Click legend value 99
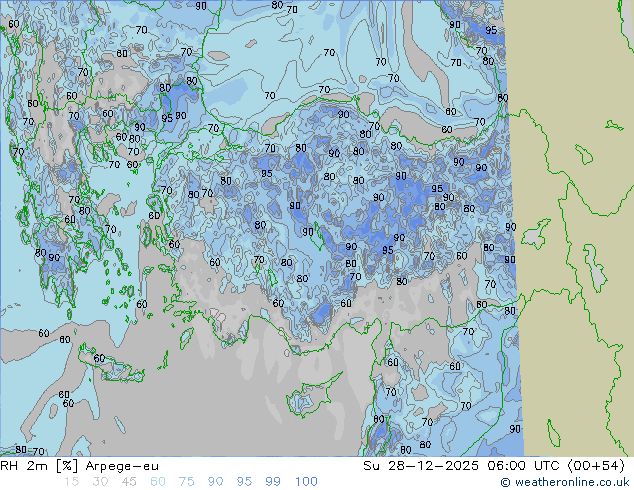This screenshot has width=634, height=490. [273, 482]
